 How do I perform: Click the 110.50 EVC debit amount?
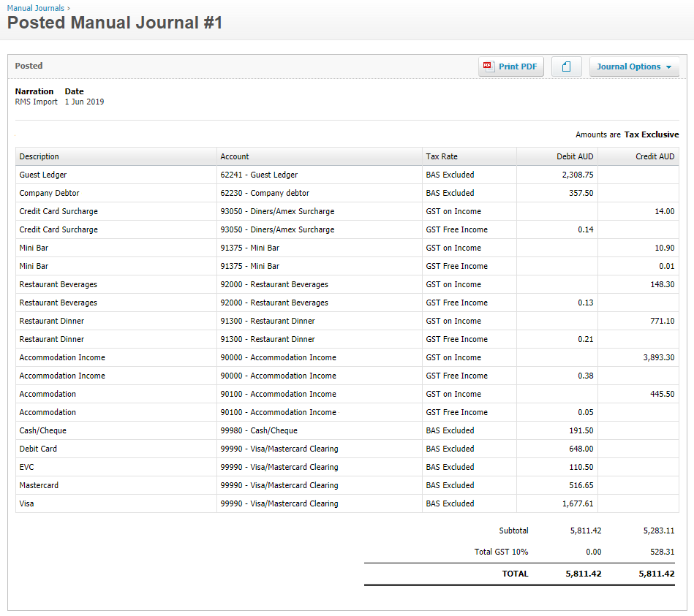tap(581, 467)
